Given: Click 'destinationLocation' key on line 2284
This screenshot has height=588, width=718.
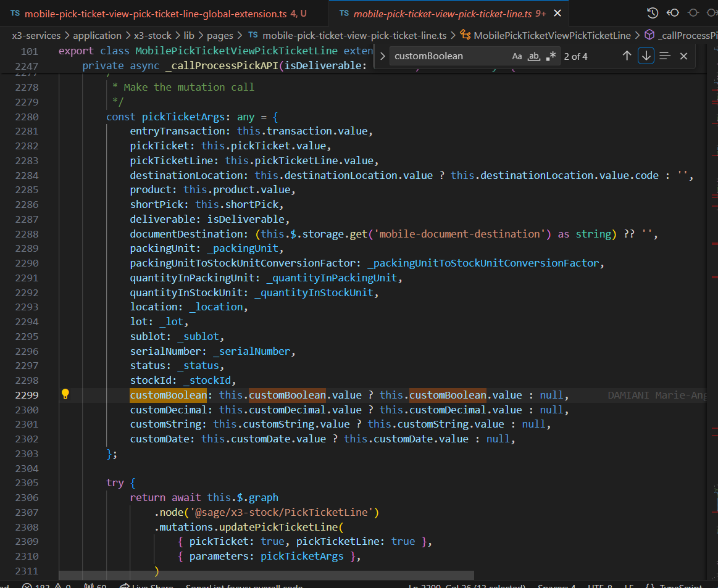Looking at the screenshot, I should [x=186, y=175].
